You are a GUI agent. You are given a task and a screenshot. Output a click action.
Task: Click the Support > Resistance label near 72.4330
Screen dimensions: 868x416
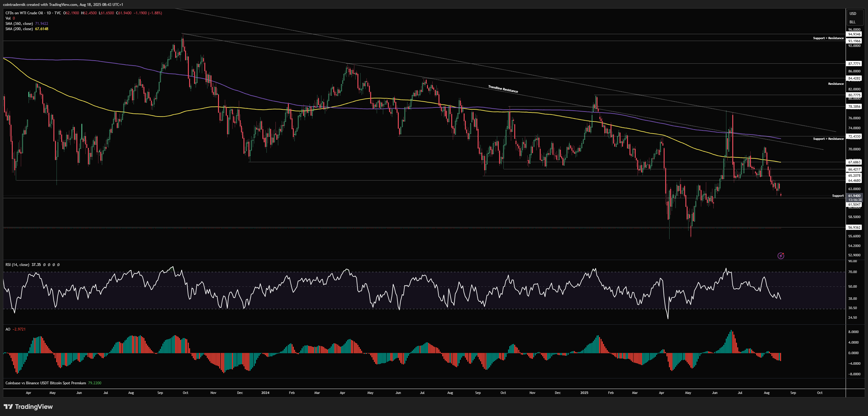[828, 139]
